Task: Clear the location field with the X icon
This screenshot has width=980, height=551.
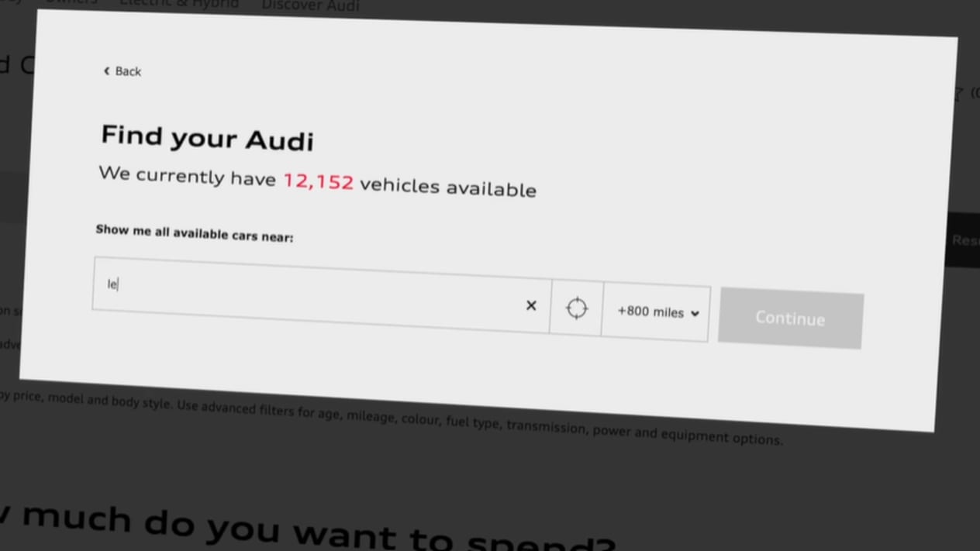Action: 531,305
